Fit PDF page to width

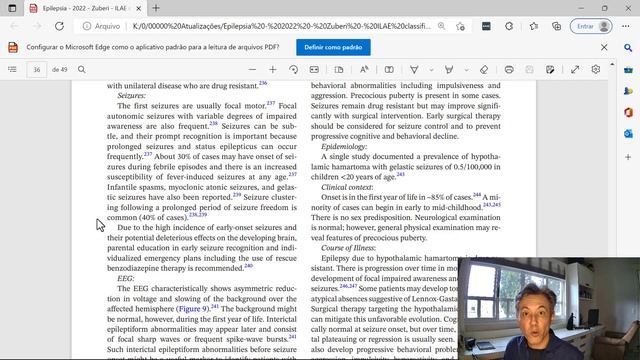point(314,70)
